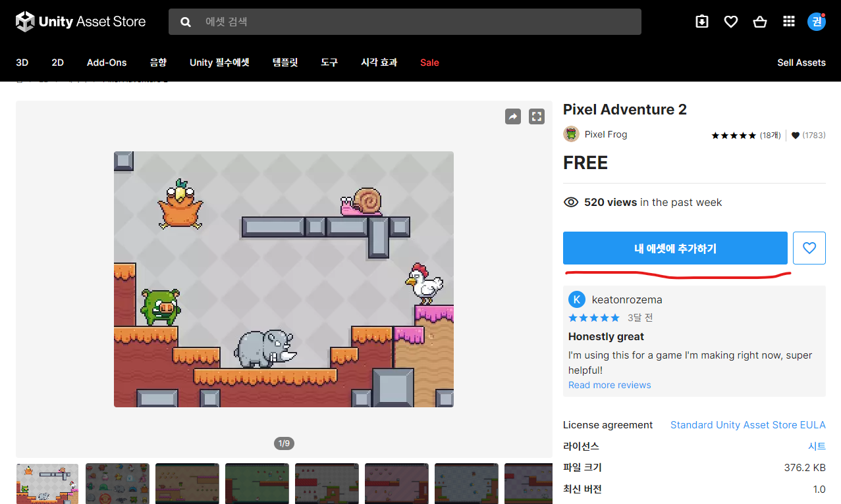841x504 pixels.
Task: Open the 3D category menu
Action: pyautogui.click(x=22, y=63)
